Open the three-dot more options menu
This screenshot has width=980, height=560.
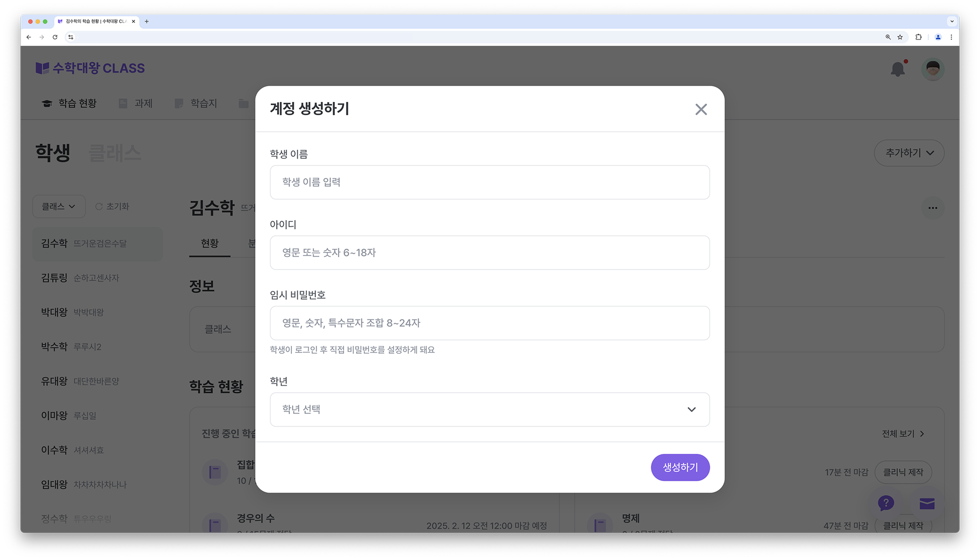933,208
